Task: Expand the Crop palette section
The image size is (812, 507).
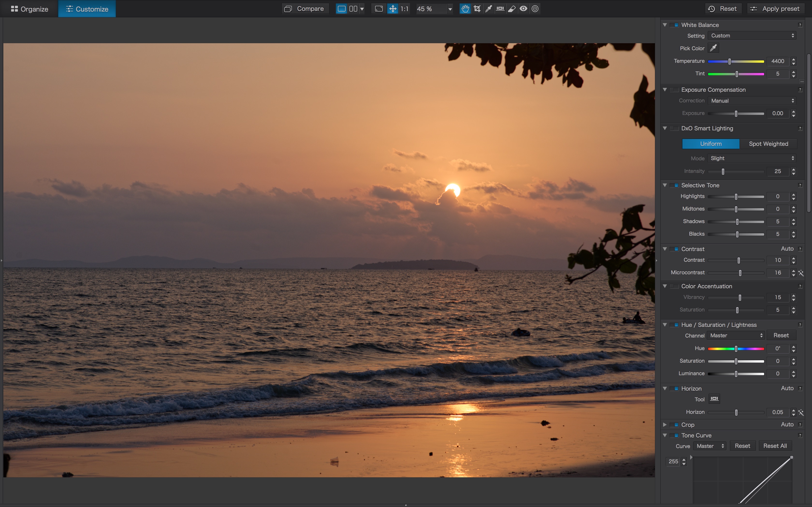Action: [x=665, y=424]
